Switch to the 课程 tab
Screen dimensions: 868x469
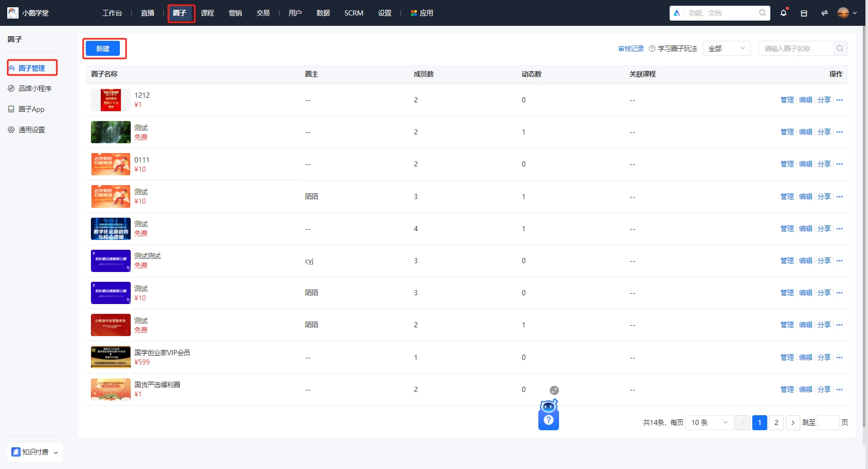(x=208, y=13)
